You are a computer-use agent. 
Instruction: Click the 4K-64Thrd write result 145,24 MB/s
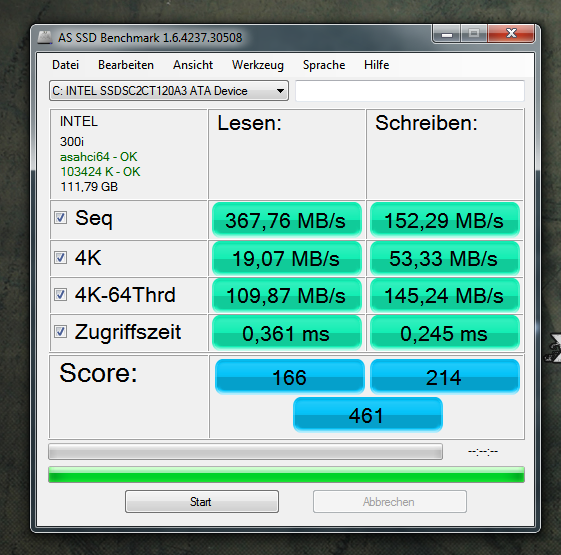(445, 295)
